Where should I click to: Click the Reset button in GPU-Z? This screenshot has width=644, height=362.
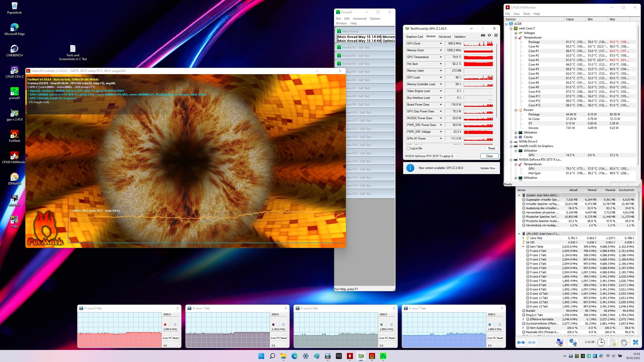pos(491,148)
